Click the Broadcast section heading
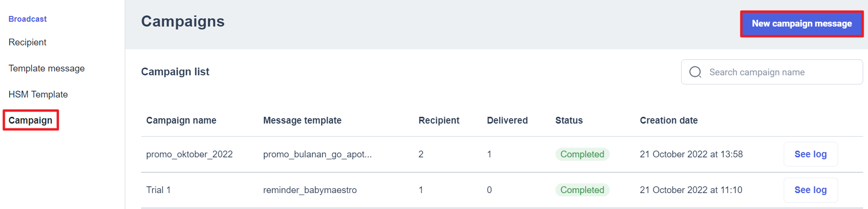The image size is (868, 209). (x=27, y=19)
